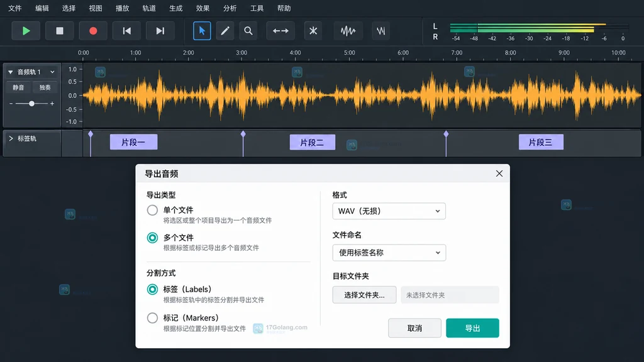The height and width of the screenshot is (362, 644).
Task: Open the 音频轨 1 track dropdown arrow
Action: click(52, 72)
